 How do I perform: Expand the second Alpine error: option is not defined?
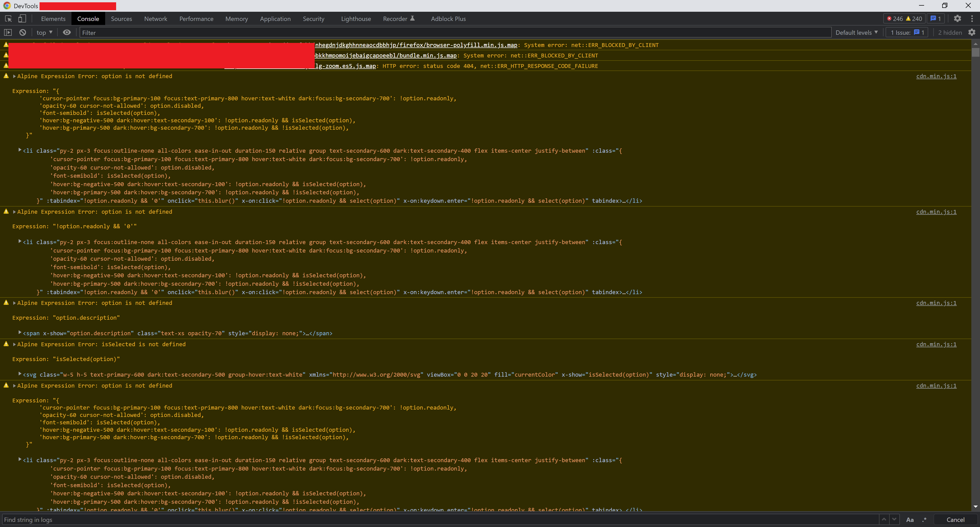[x=15, y=212]
